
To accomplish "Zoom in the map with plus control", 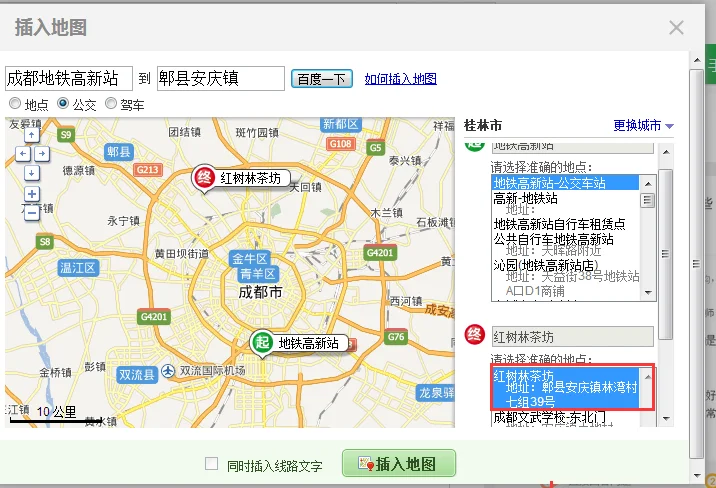I will click(32, 194).
